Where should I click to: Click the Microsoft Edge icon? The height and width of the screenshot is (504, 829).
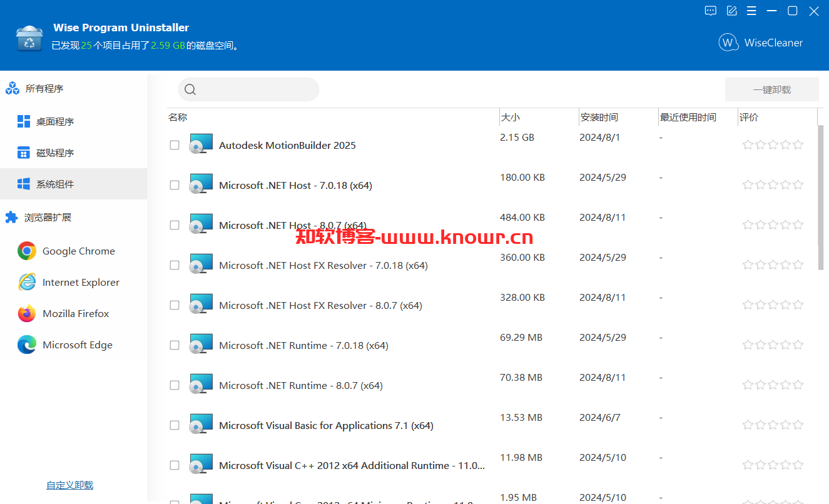pyautogui.click(x=26, y=345)
